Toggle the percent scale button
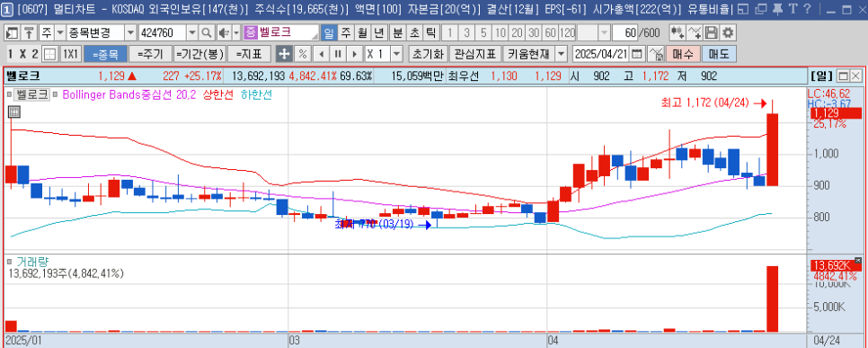868x348 pixels. pos(302,54)
